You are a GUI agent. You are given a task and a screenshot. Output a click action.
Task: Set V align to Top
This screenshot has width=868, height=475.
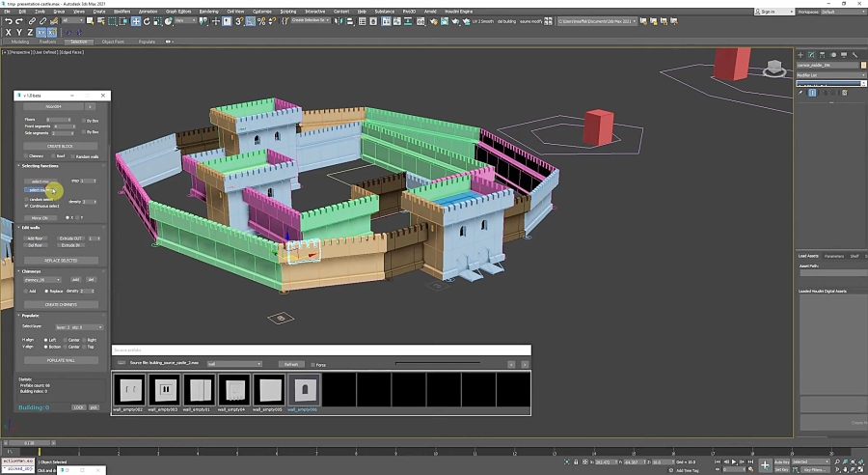(84, 347)
